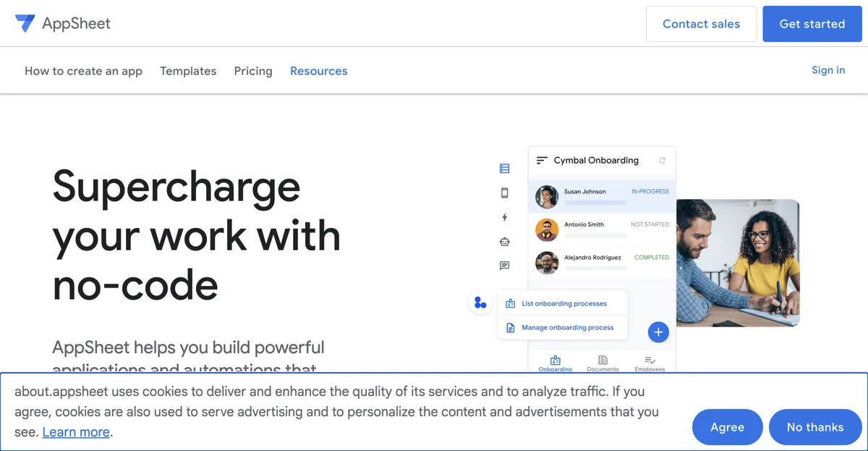
Task: Select the chat message icon in sidebar
Action: 505,266
